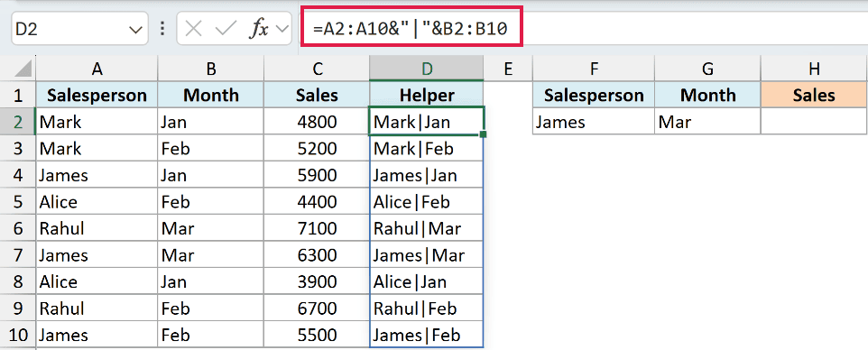
Task: Select column D header
Action: point(427,69)
